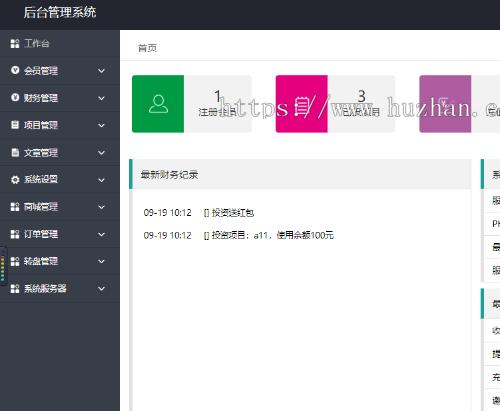Click the 文章管理 document icon

(x=15, y=152)
